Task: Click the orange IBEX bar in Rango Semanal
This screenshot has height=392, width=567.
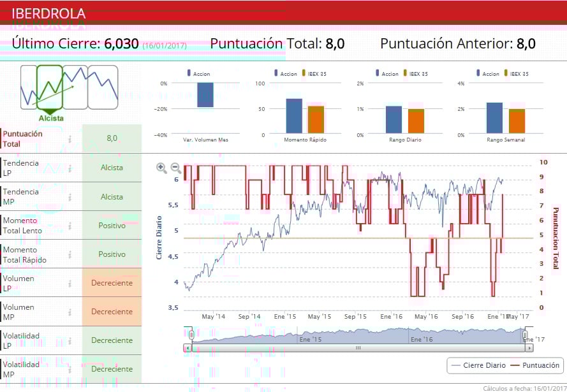Action: (x=517, y=121)
